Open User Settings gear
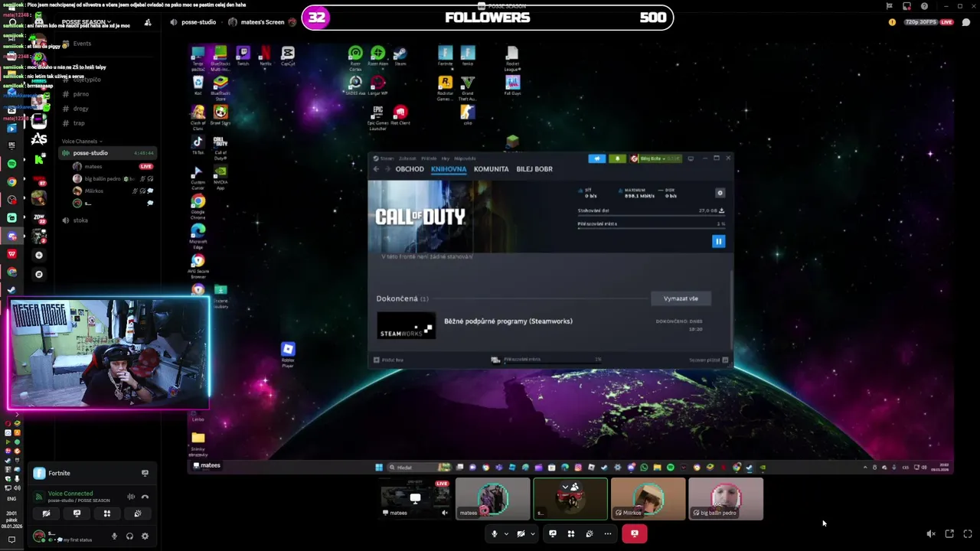This screenshot has width=980, height=551. pyautogui.click(x=145, y=536)
